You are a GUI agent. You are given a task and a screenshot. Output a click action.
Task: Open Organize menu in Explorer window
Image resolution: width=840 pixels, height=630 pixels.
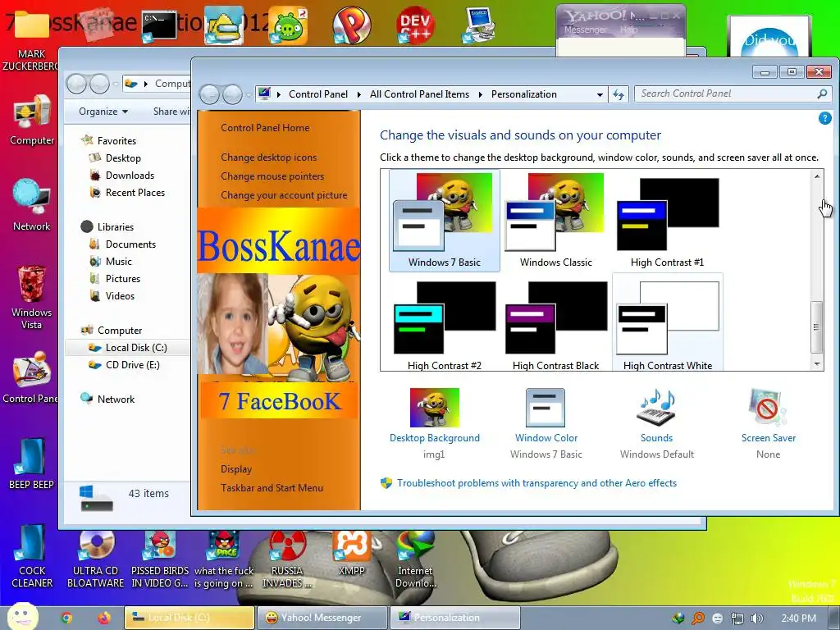103,112
